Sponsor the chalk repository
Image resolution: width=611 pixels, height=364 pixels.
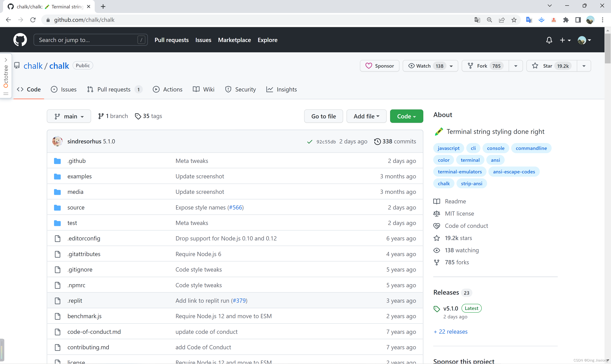[x=380, y=66]
